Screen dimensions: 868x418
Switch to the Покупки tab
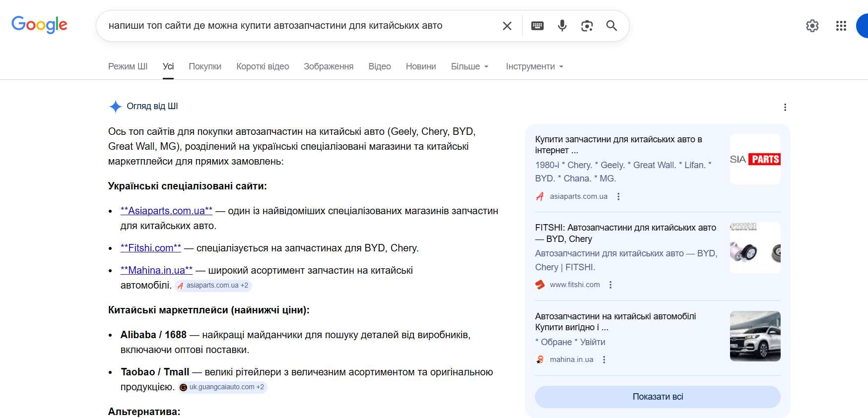pos(205,66)
